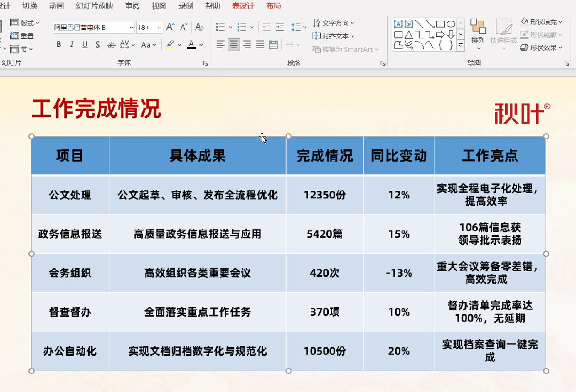576x392 pixels.
Task: Switch to the 表设计 tab
Action: [243, 6]
